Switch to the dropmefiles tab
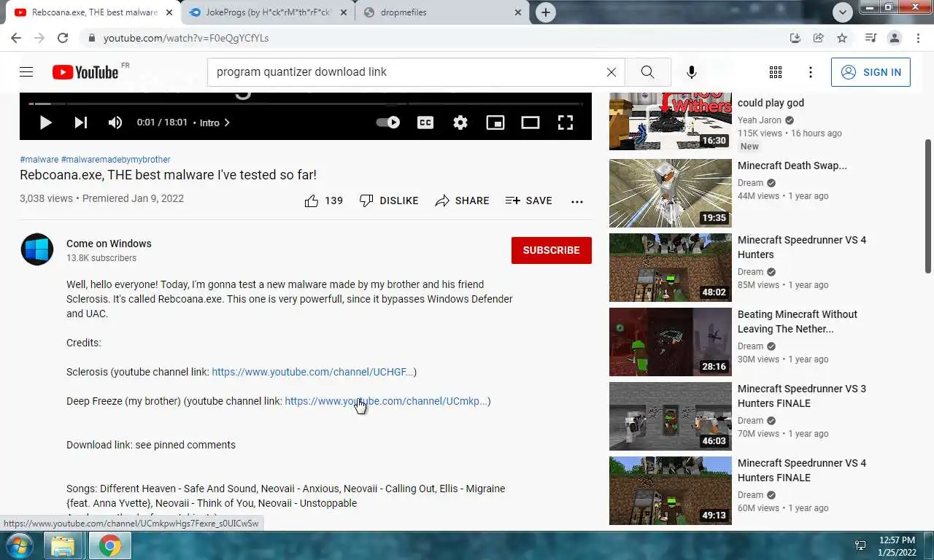934x560 pixels. (x=441, y=12)
